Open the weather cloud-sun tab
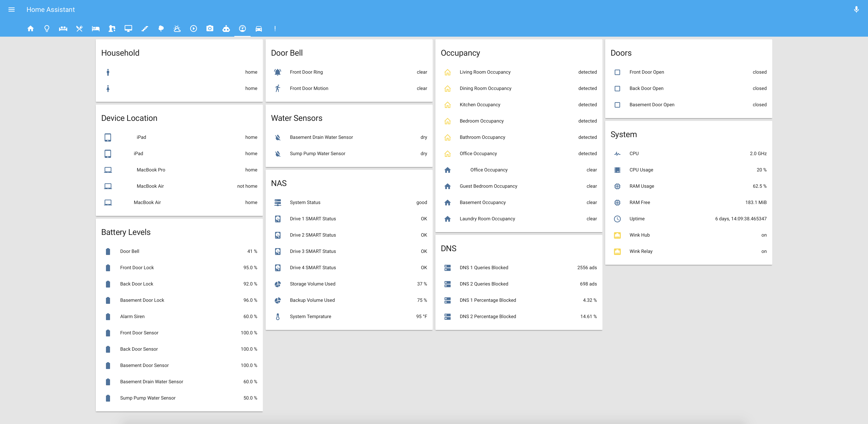The width and height of the screenshot is (868, 424). (x=177, y=29)
